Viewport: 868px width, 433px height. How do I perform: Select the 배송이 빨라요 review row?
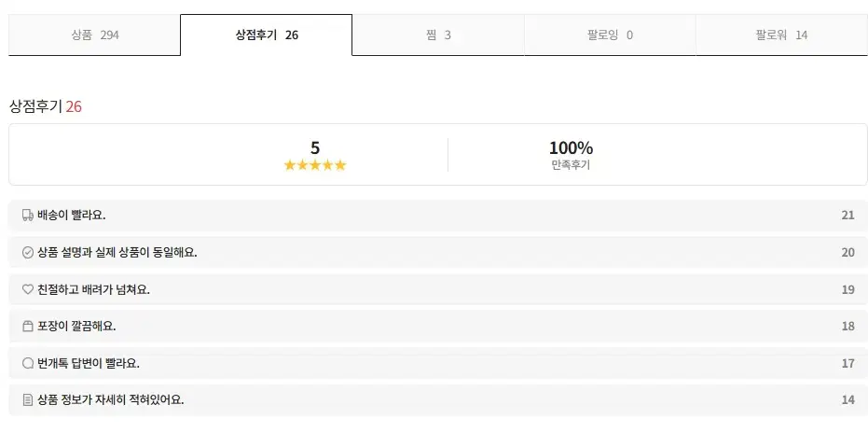pos(438,216)
